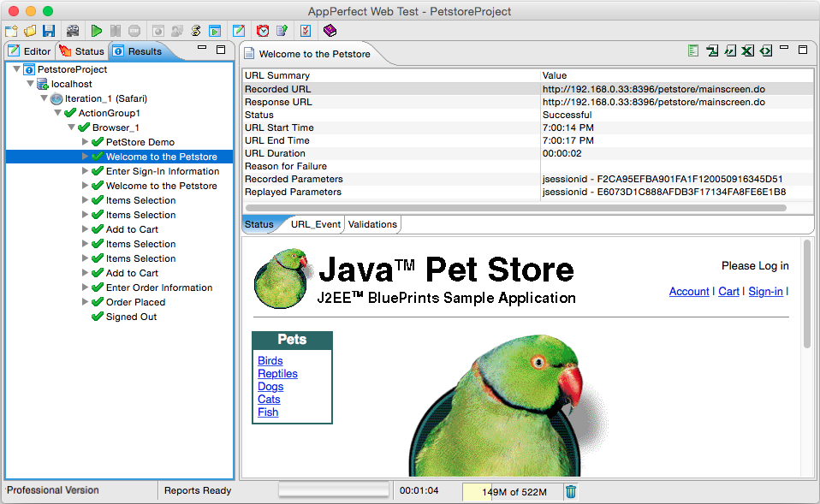Expand the Enter Order Information node
Screen dimensions: 820x504
85,287
